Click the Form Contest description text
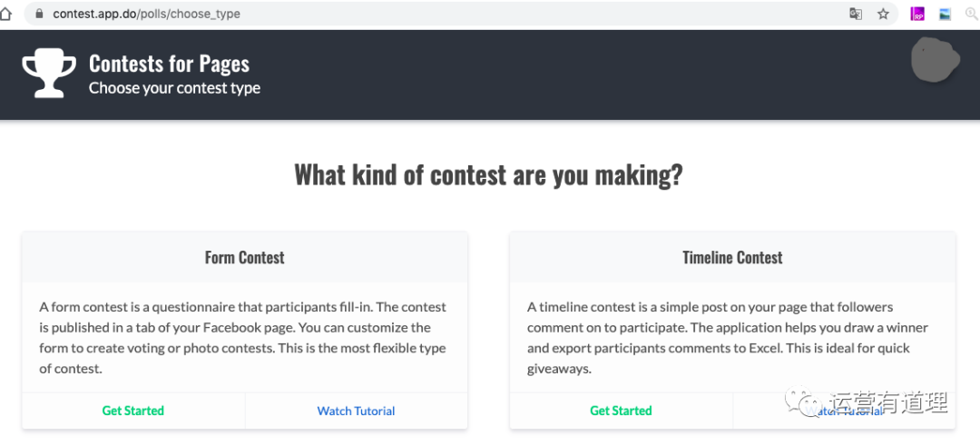This screenshot has height=446, width=980. point(243,338)
